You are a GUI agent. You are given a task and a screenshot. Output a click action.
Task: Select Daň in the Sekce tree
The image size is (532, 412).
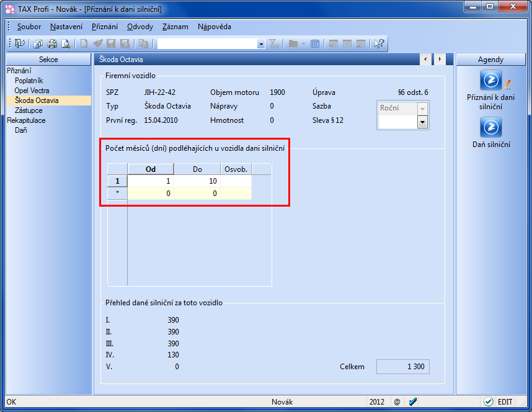20,130
